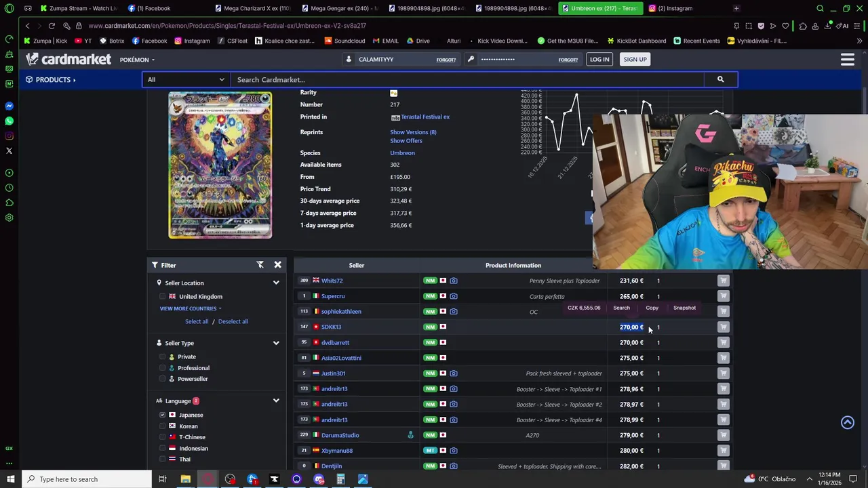Image resolution: width=868 pixels, height=488 pixels.
Task: Open sophiekathleen's card photo camera icon
Action: pos(454,312)
